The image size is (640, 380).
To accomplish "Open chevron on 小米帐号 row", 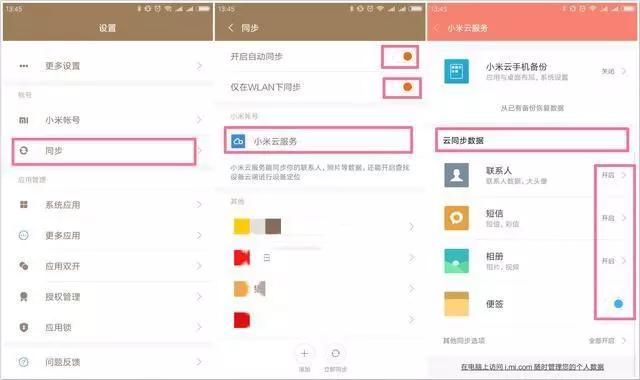I will (199, 120).
